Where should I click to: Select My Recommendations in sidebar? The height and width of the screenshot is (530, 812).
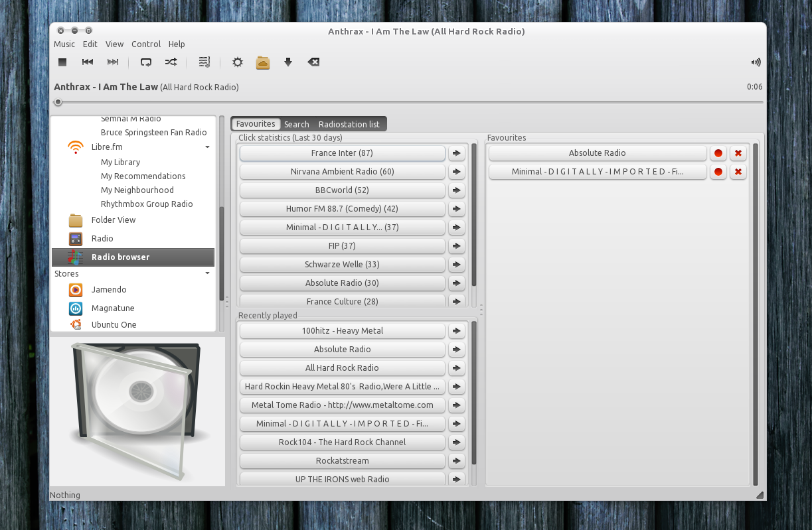coord(143,176)
